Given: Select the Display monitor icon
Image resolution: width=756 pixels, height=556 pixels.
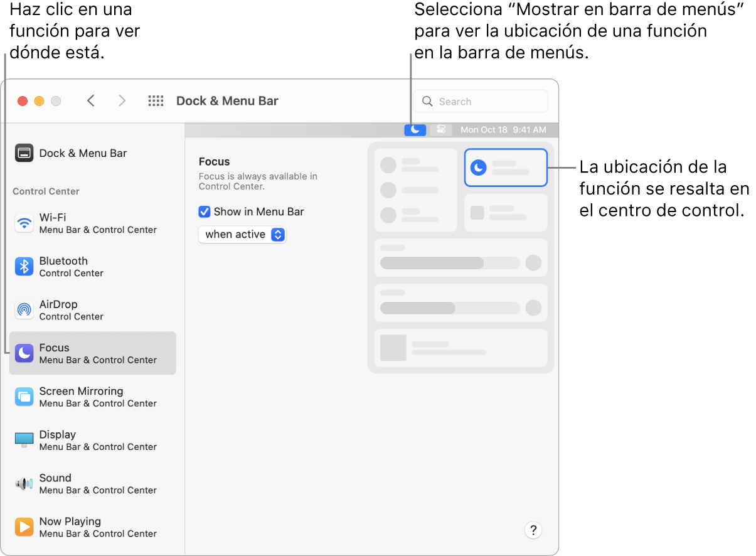Looking at the screenshot, I should click(24, 440).
